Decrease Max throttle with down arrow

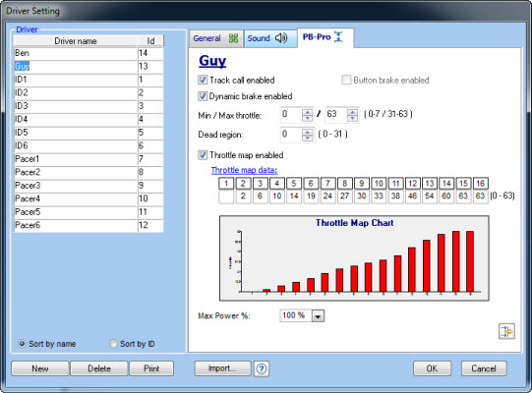coord(352,118)
